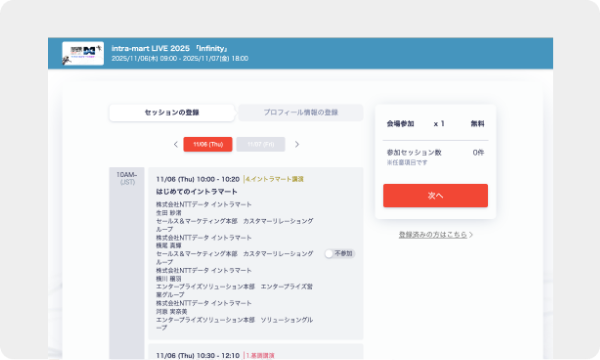Go to previous date with left chevron
Screen dimensions: 600x360
(176, 144)
